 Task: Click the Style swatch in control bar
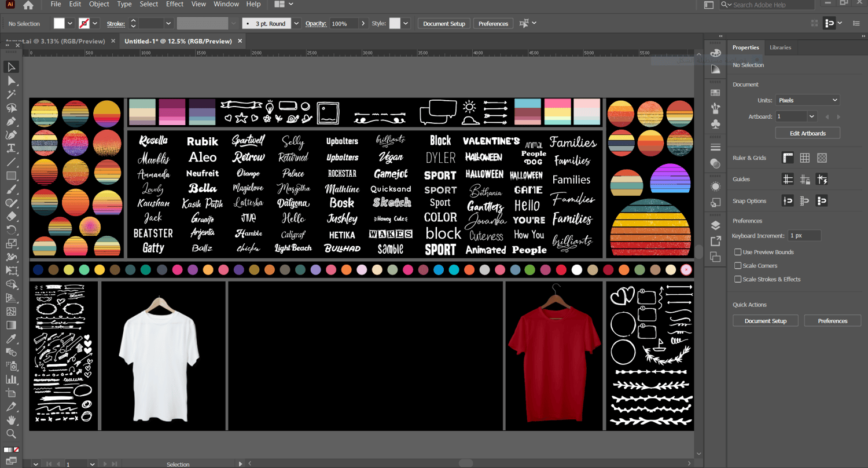395,24
